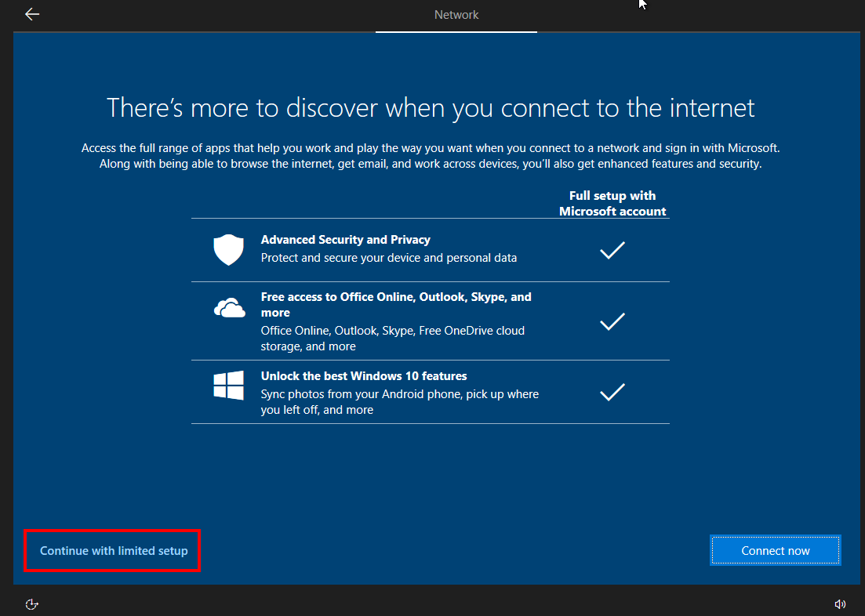Click the 'Access the full range of apps' paragraph
This screenshot has width=865, height=616.
point(431,155)
